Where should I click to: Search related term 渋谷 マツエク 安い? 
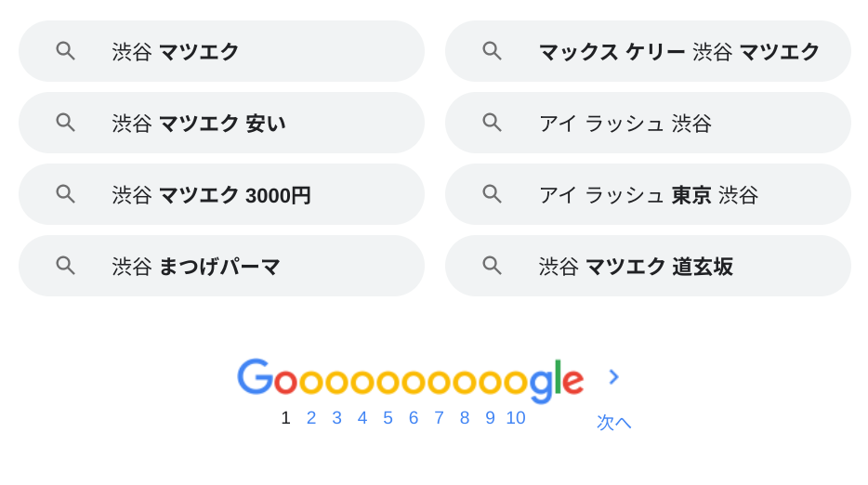coord(221,123)
